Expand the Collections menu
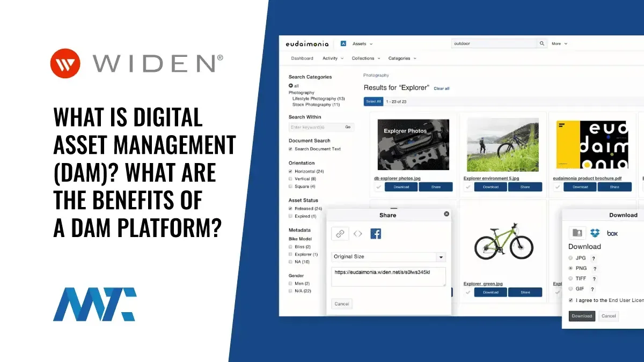 [366, 58]
